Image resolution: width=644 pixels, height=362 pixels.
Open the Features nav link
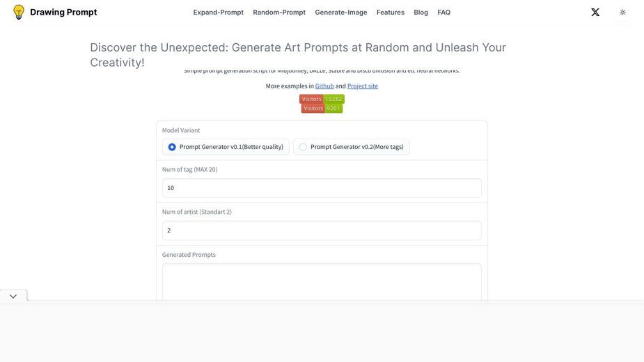click(391, 13)
